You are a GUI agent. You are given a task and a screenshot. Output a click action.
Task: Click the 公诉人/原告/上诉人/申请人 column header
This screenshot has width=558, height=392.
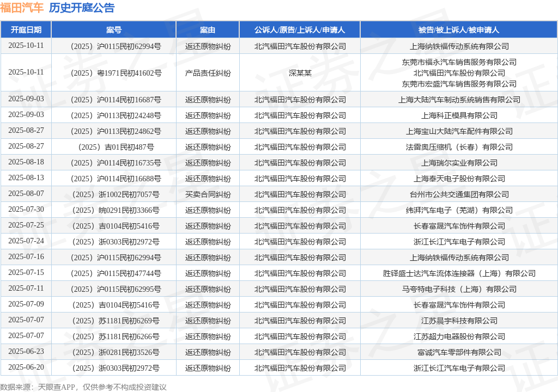(300, 30)
